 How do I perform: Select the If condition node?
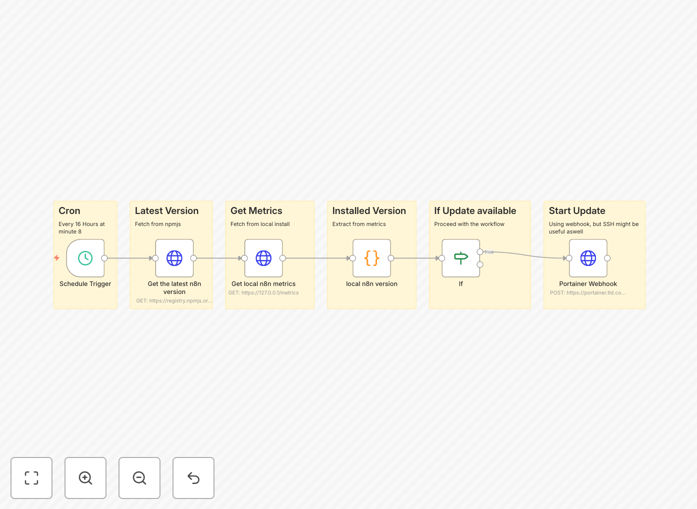pyautogui.click(x=461, y=258)
